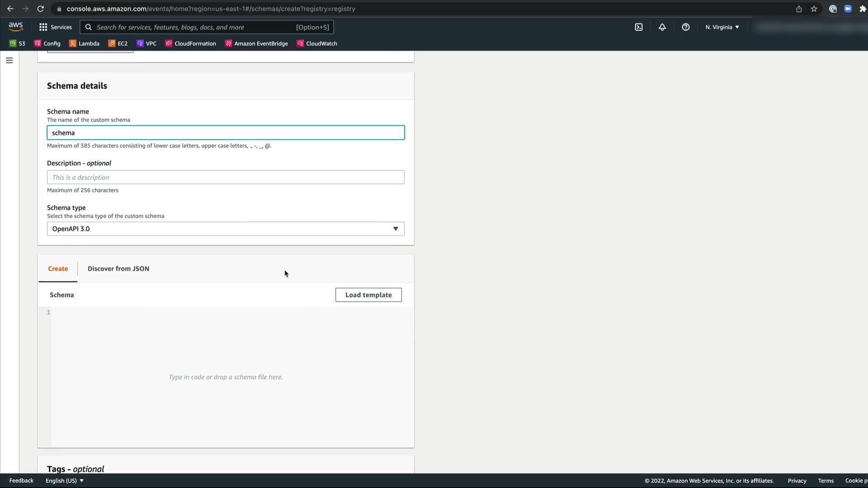Viewport: 868px width, 488px height.
Task: Open the Feedback link
Action: point(21,481)
